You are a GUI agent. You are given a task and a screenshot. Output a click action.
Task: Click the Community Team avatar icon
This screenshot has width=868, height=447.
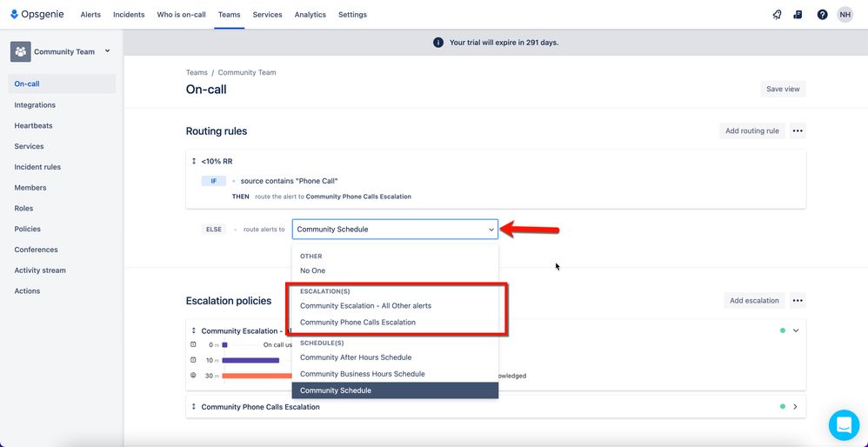point(21,51)
